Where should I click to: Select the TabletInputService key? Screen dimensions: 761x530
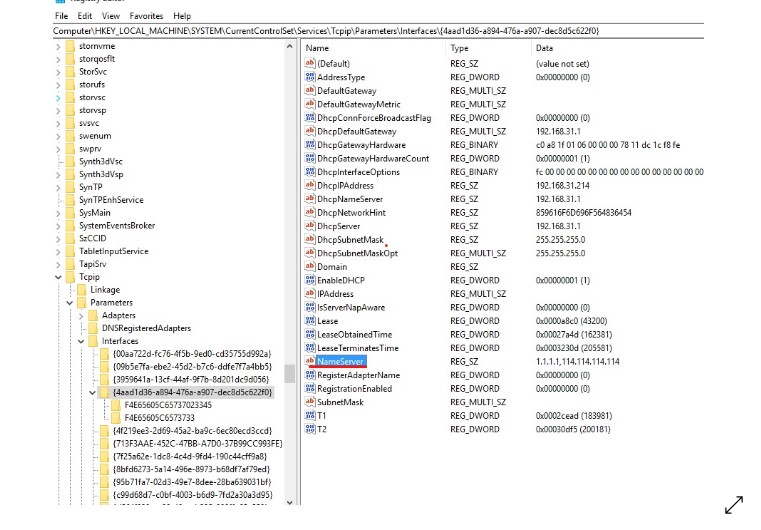click(114, 251)
